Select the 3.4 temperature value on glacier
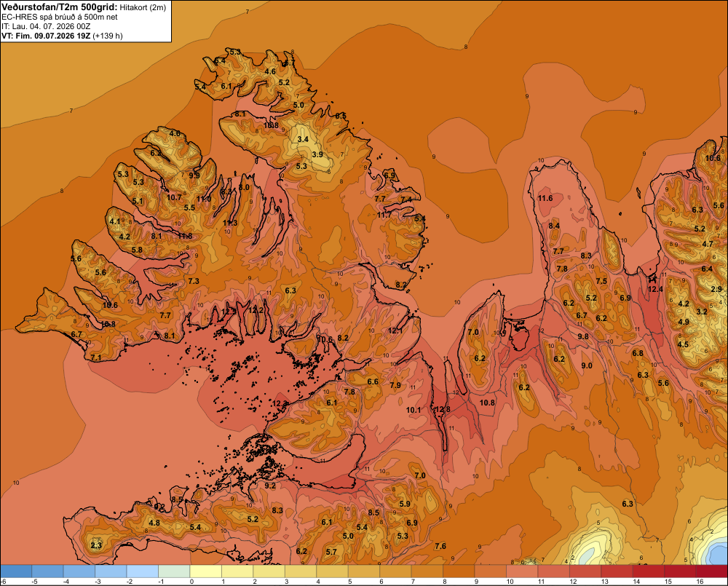 pyautogui.click(x=303, y=139)
